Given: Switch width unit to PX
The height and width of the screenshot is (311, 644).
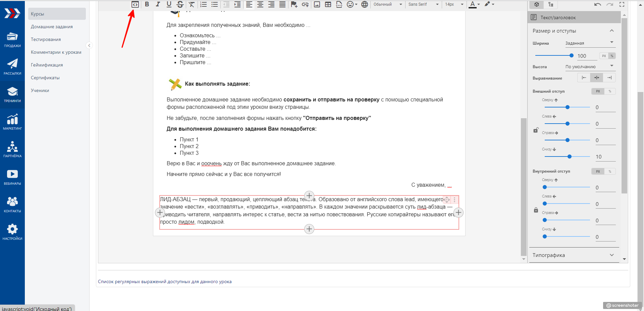Looking at the screenshot, I should [x=604, y=56].
